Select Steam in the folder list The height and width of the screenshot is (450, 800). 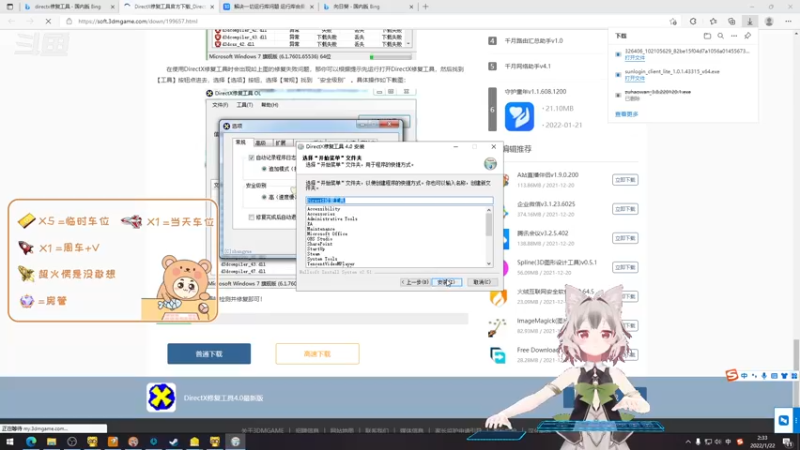pyautogui.click(x=314, y=254)
